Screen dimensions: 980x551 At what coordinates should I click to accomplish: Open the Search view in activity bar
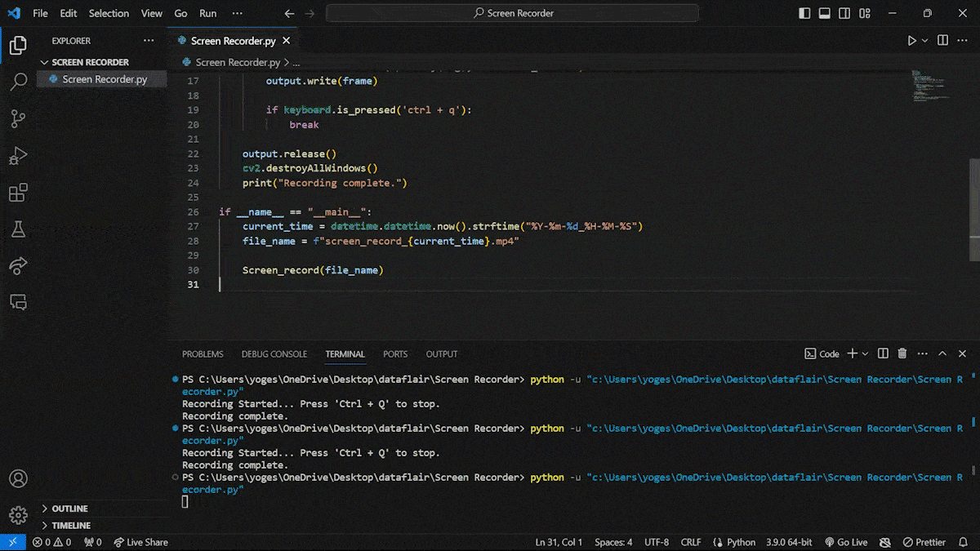(18, 82)
